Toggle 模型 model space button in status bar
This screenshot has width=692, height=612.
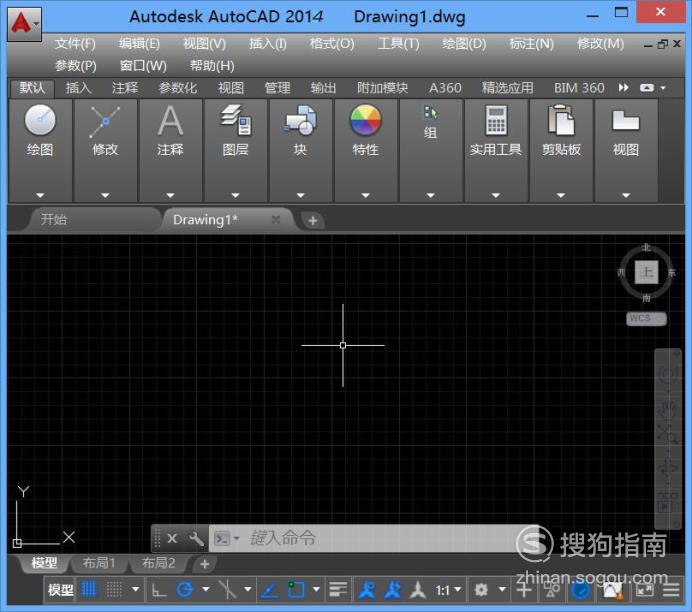coord(60,589)
